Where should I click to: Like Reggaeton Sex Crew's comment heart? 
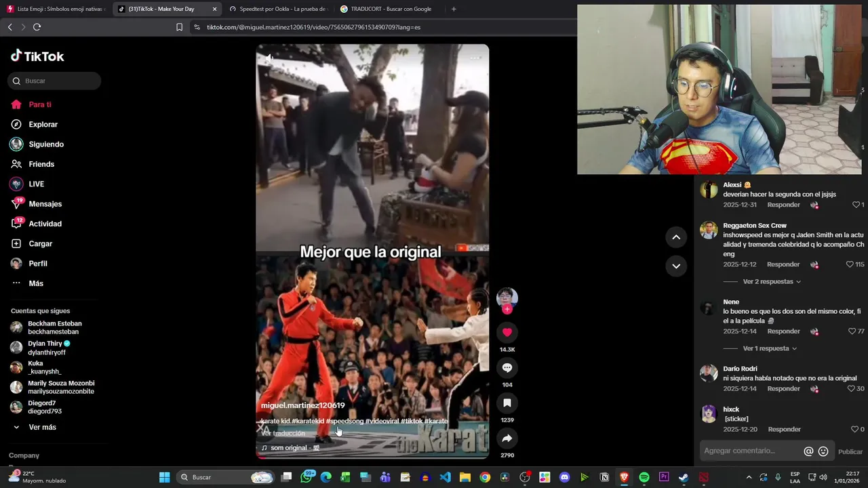(850, 264)
